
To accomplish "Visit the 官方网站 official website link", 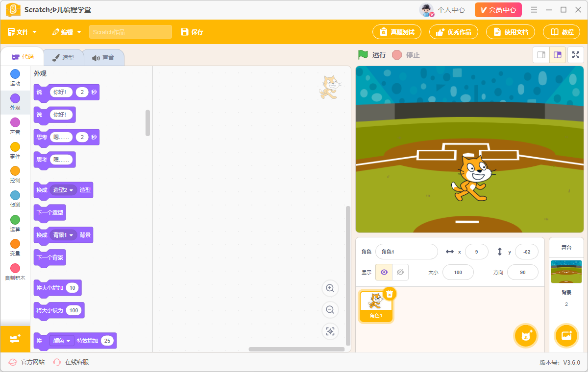I will coord(27,362).
